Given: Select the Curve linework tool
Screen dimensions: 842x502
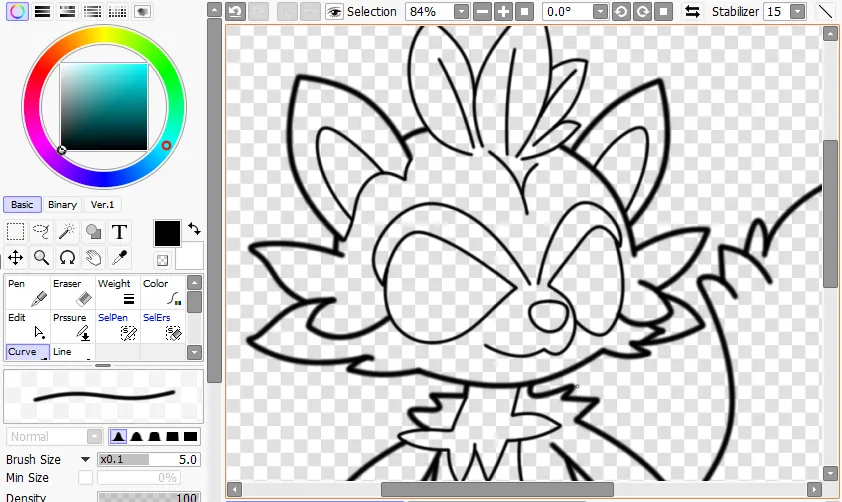Looking at the screenshot, I should pyautogui.click(x=27, y=352).
